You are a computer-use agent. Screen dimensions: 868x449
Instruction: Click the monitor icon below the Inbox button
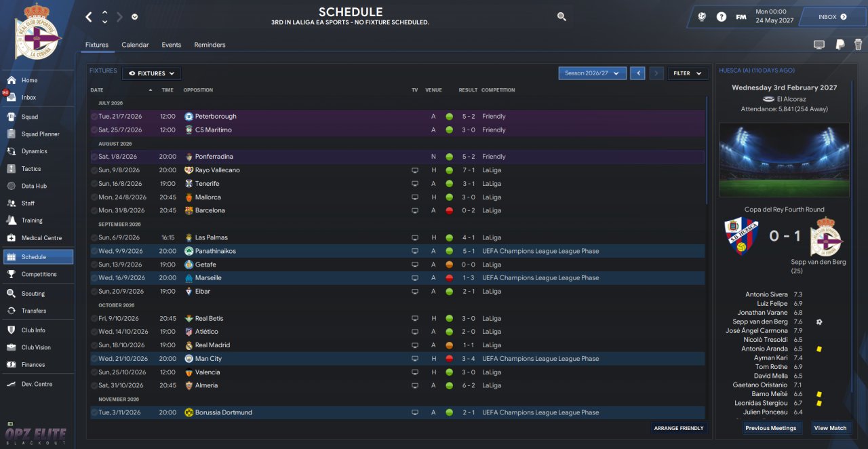coord(818,45)
